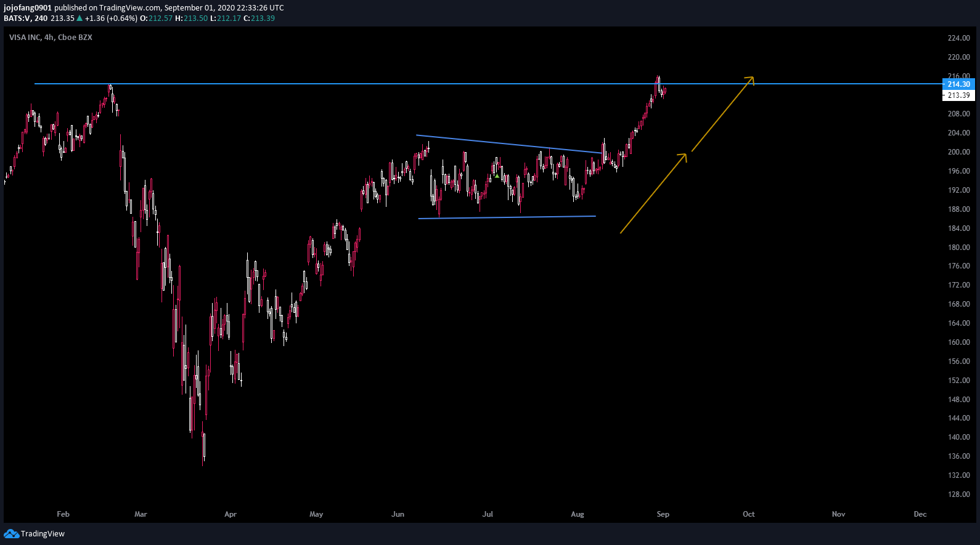Click the 152.00 price axis label

[958, 381]
